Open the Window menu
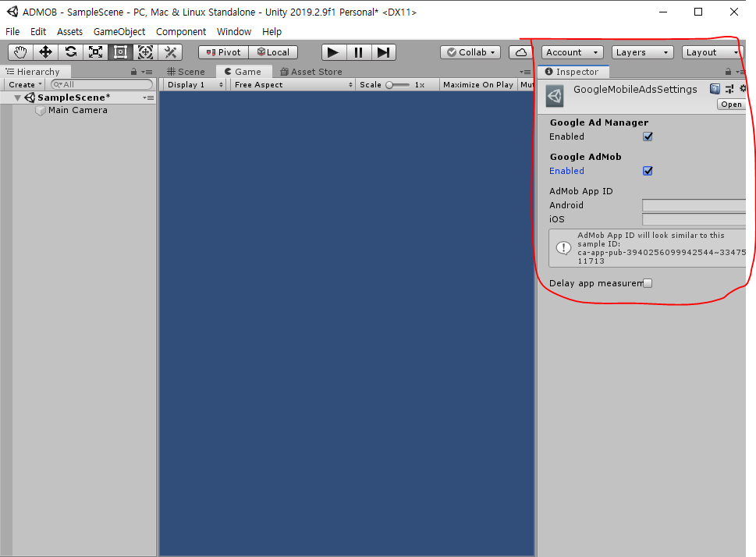The width and height of the screenshot is (756, 557). (x=234, y=31)
